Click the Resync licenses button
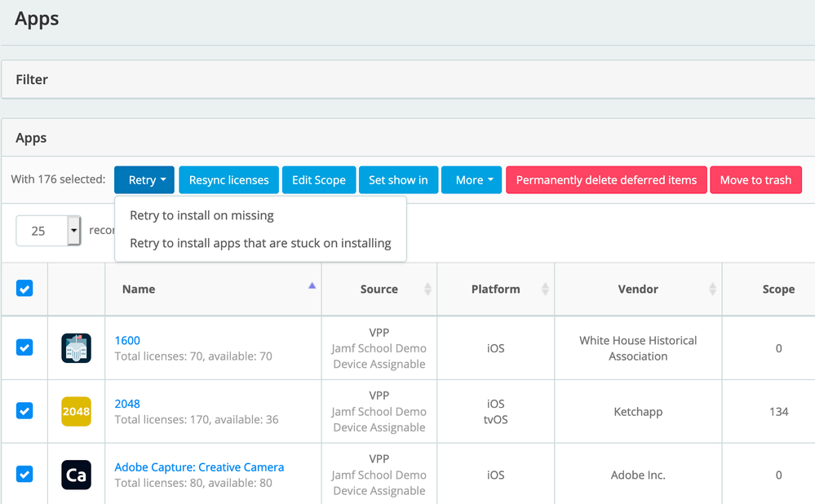 [228, 179]
